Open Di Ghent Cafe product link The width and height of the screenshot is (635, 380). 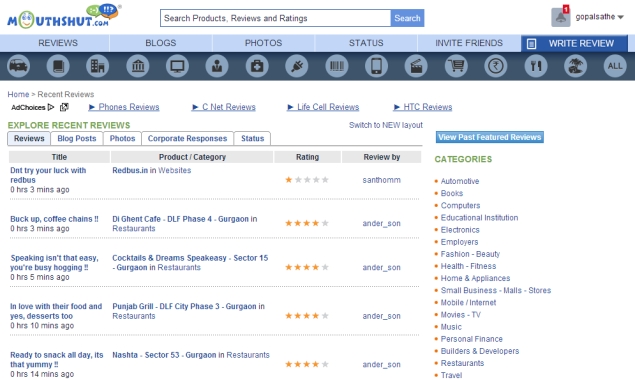click(180, 219)
